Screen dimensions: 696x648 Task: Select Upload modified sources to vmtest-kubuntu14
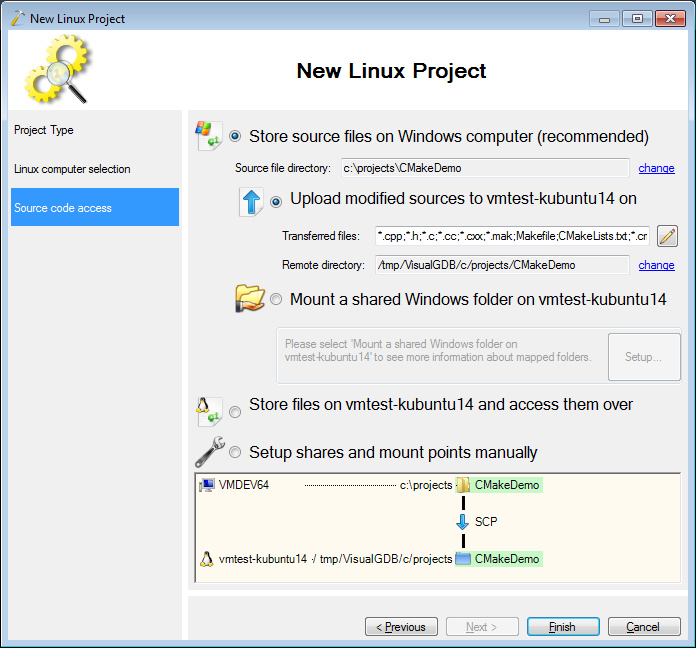tap(276, 202)
